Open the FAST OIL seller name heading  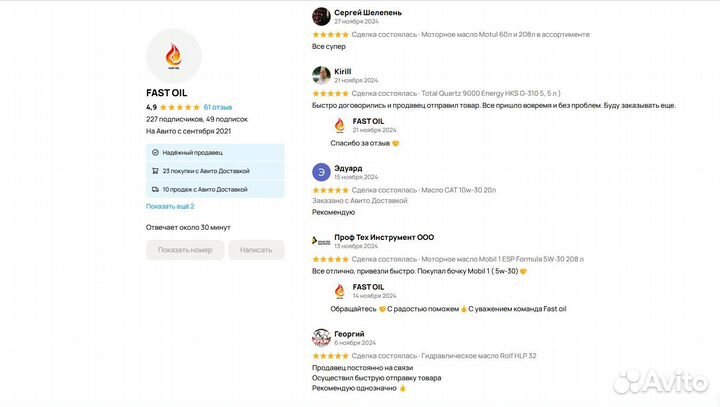coord(166,93)
